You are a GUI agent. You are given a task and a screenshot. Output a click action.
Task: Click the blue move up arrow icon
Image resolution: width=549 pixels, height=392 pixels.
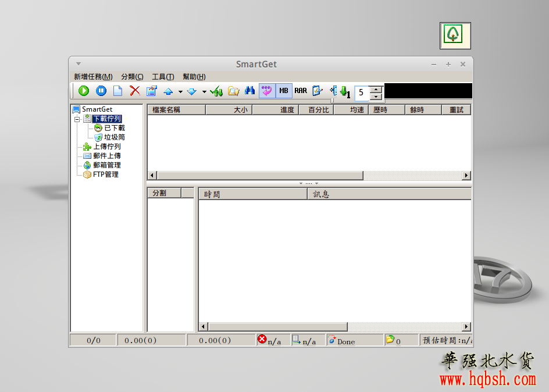click(169, 92)
